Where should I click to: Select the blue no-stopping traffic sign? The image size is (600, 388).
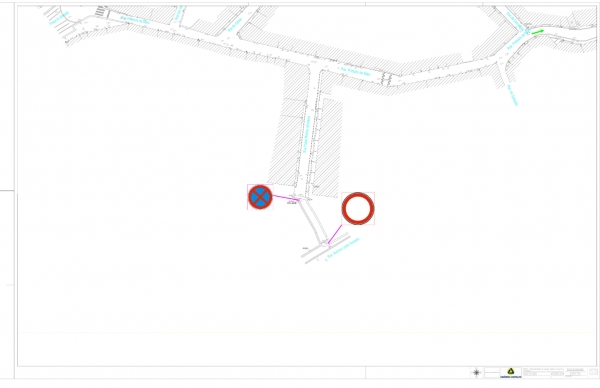(x=260, y=197)
